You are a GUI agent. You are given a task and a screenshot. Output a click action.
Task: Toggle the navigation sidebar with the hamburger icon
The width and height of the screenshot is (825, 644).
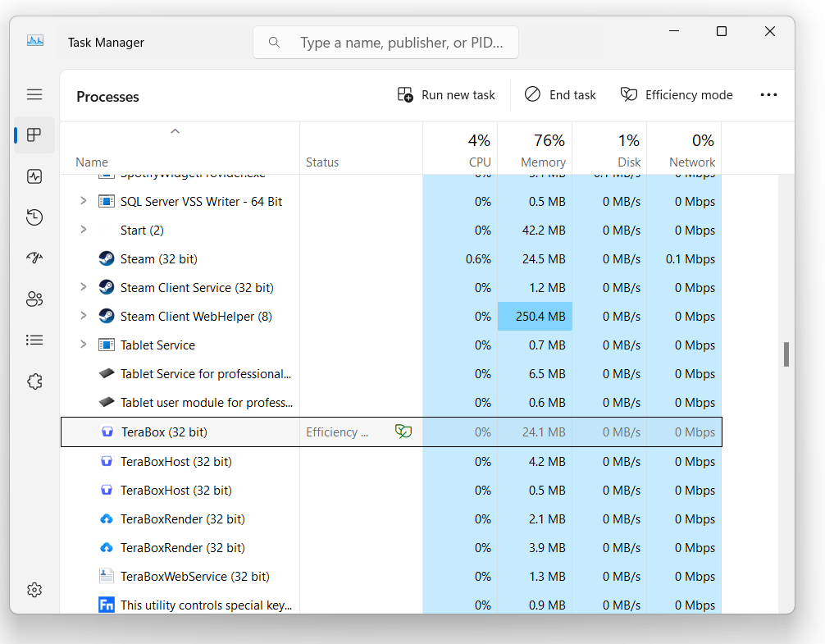click(34, 94)
